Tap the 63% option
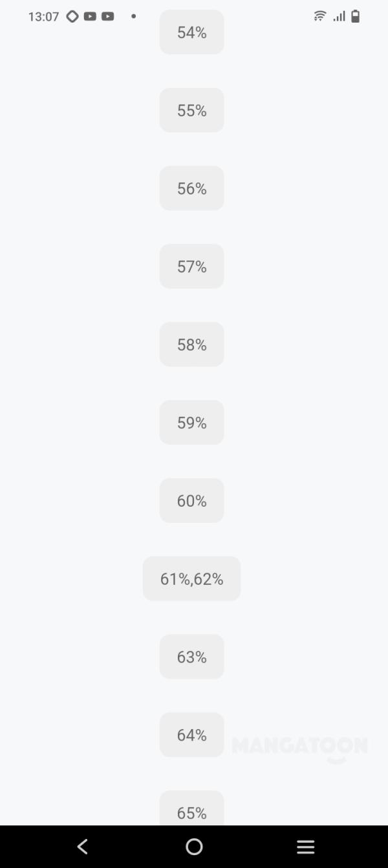This screenshot has height=868, width=388. [191, 657]
